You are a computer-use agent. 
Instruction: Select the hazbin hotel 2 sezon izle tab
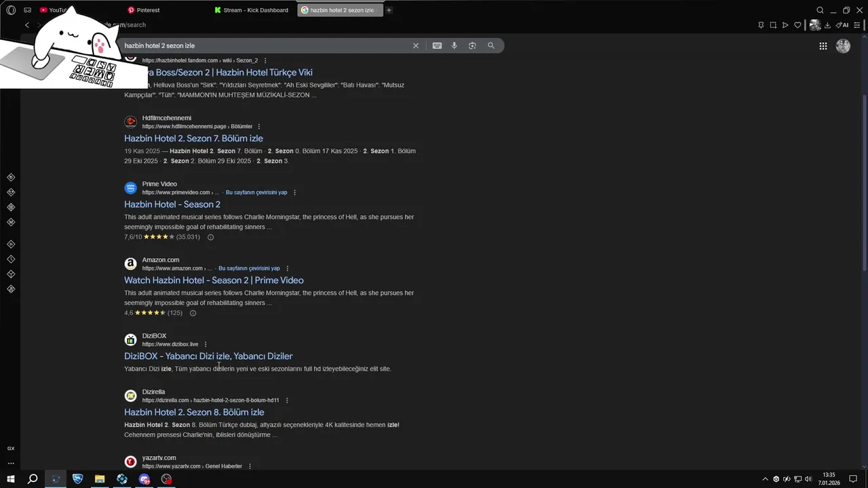tap(340, 10)
